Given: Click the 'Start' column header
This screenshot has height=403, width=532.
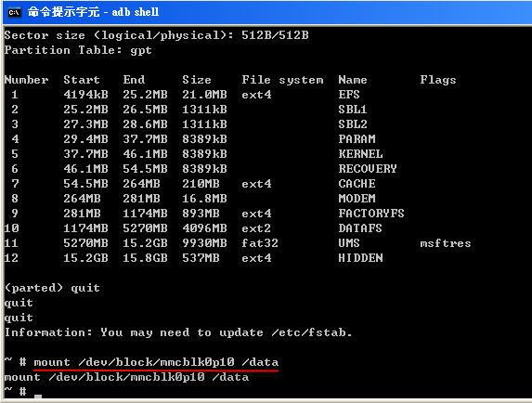Looking at the screenshot, I should pyautogui.click(x=82, y=80).
